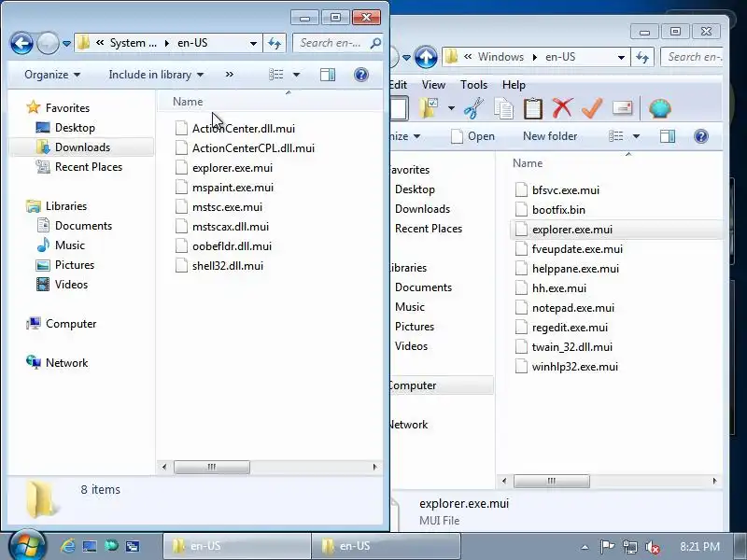Select Favorites in front window navigation pane
The image size is (747, 560).
pyautogui.click(x=67, y=108)
